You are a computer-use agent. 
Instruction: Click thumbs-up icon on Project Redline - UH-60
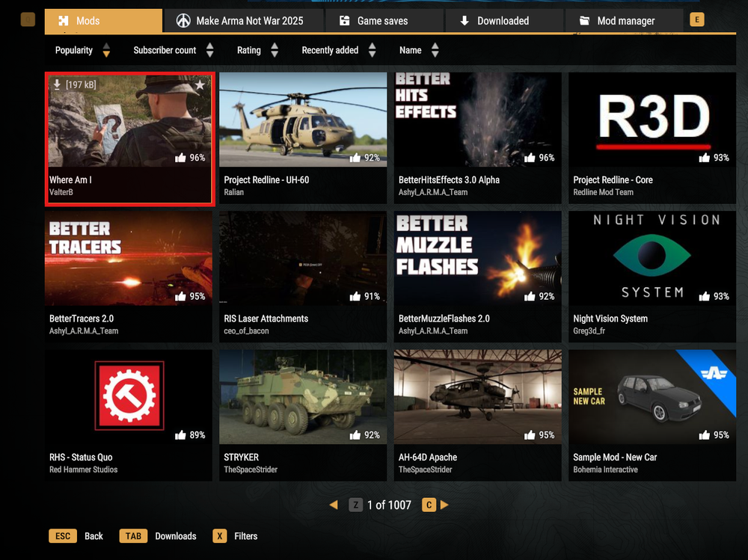tap(355, 158)
